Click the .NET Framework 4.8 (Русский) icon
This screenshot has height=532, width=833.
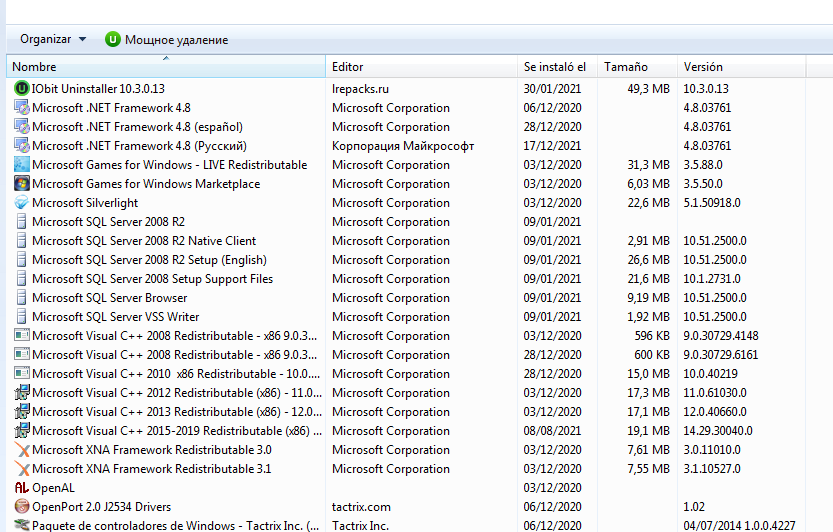tap(22, 146)
